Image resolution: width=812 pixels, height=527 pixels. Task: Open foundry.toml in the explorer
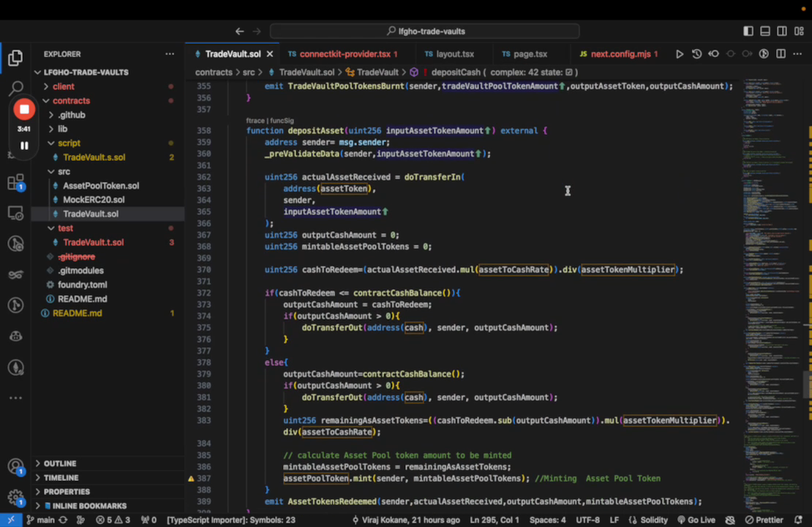(82, 285)
